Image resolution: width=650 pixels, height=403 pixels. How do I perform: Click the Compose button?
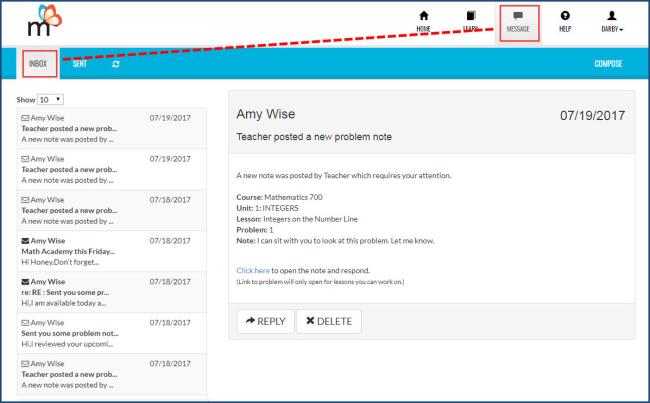pyautogui.click(x=608, y=64)
